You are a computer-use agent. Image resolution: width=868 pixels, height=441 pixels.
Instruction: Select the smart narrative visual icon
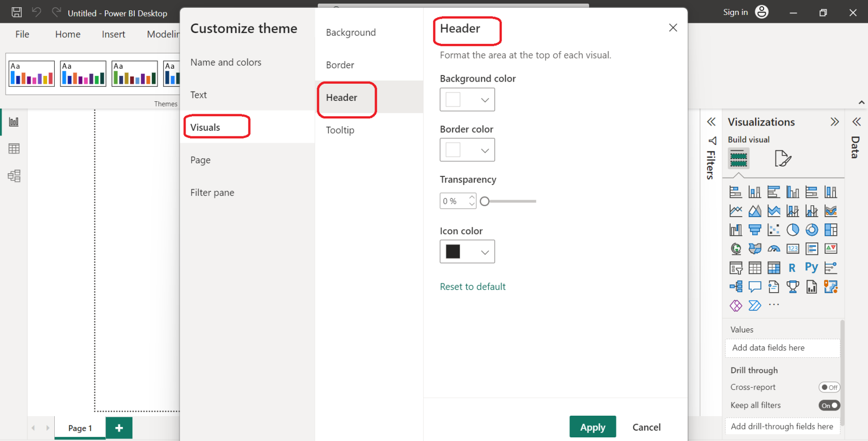click(774, 286)
